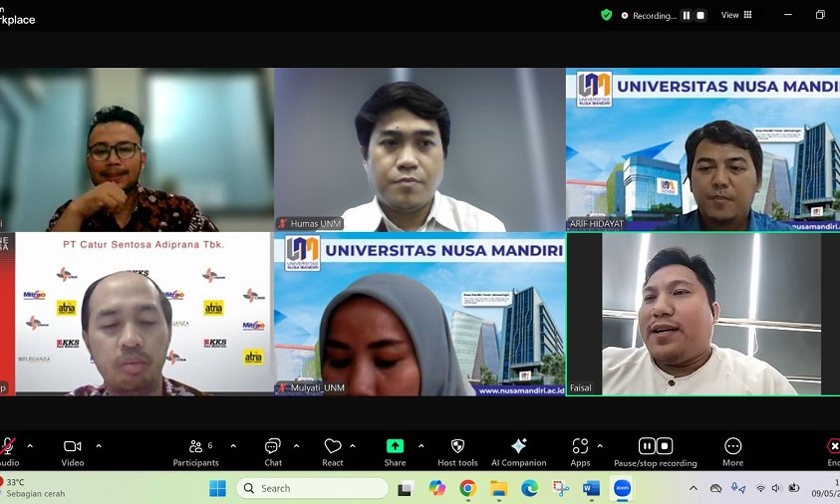The height and width of the screenshot is (504, 840).
Task: Click the taskbar Search box
Action: [312, 488]
